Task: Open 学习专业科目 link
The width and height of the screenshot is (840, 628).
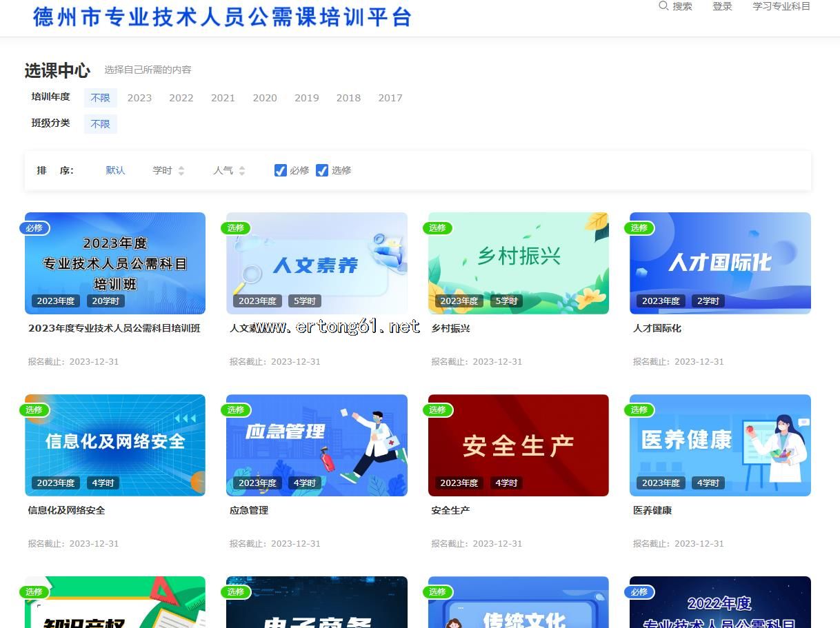Action: (x=781, y=6)
